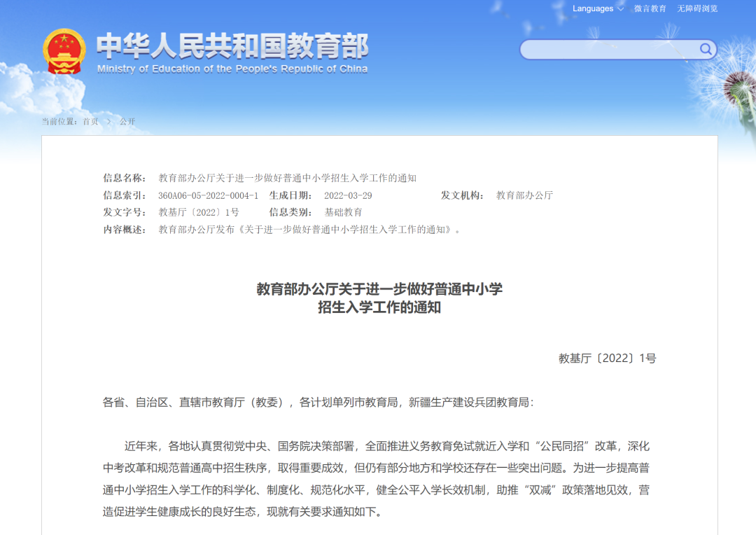Click the breadcrumb arrow separator after 首页
Viewport: 756px width, 535px height.
tap(109, 122)
